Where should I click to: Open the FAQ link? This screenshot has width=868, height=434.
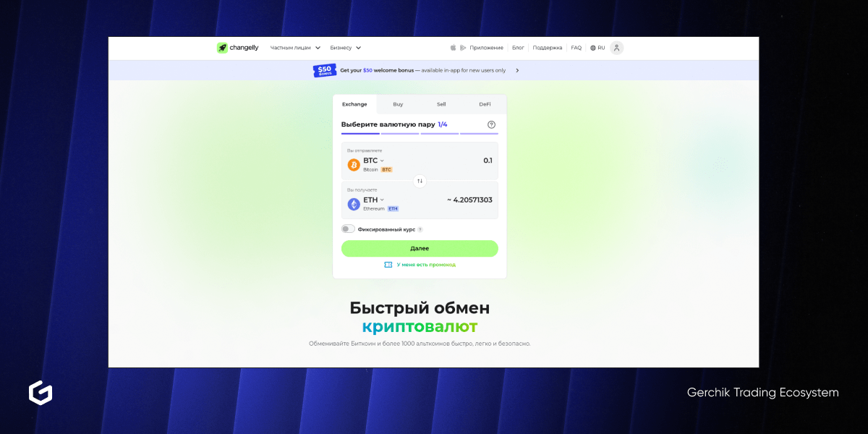click(x=576, y=48)
